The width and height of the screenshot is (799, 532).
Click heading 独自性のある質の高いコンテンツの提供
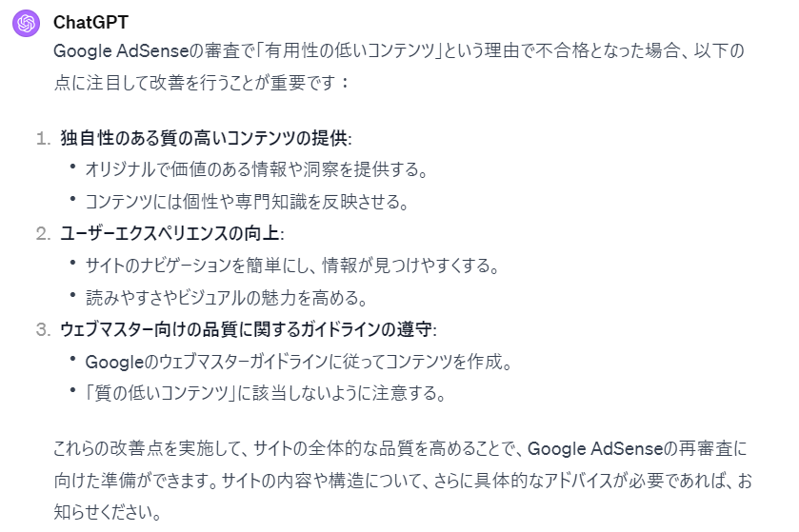[206, 138]
